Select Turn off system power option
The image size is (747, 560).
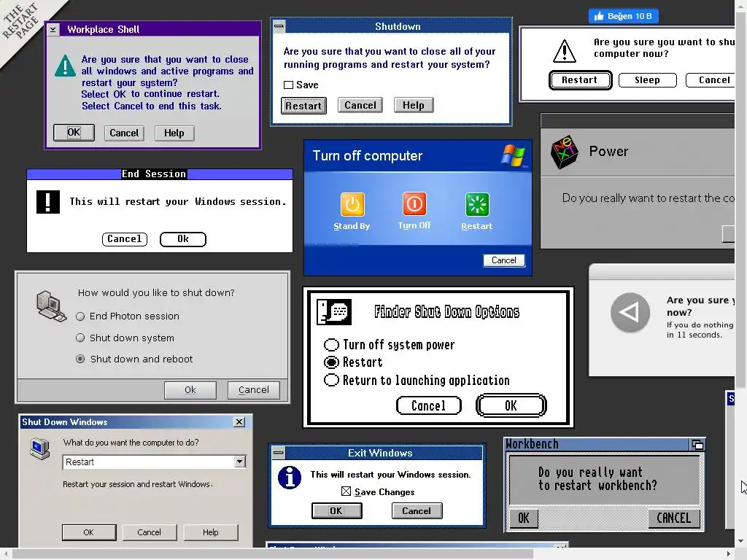coord(332,344)
